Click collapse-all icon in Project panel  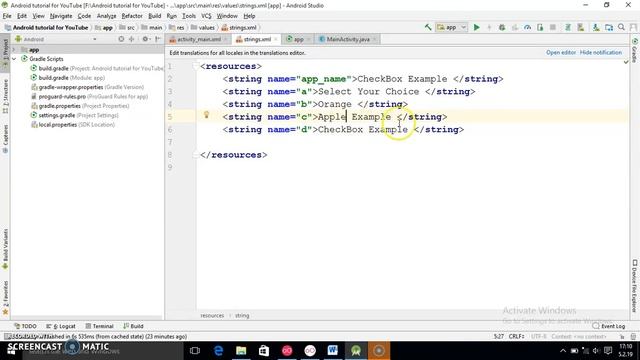tap(131, 39)
